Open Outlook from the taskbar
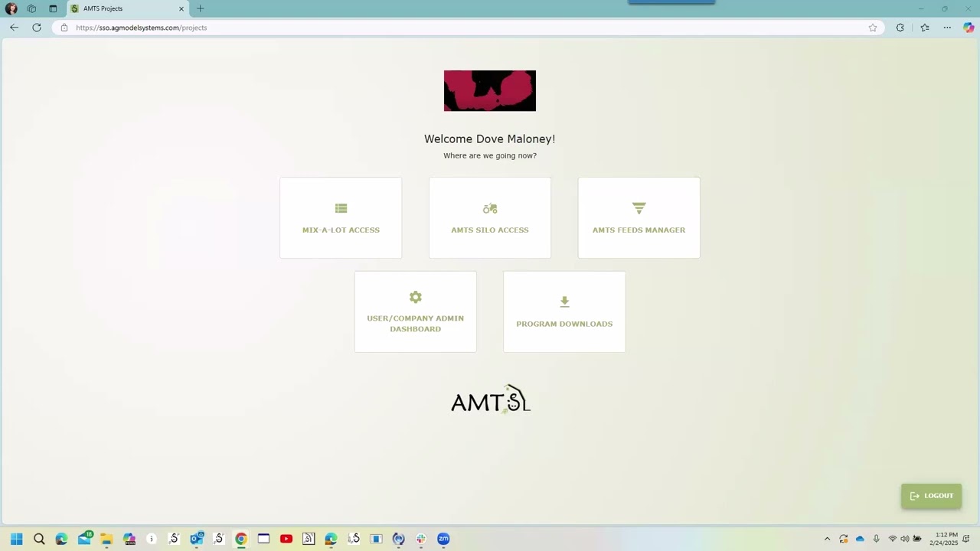The image size is (980, 551). [x=197, y=539]
